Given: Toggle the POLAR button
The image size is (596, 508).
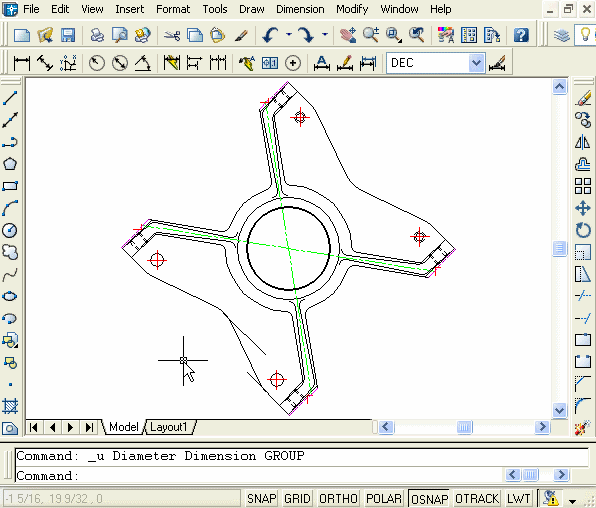Looking at the screenshot, I should pyautogui.click(x=384, y=498).
